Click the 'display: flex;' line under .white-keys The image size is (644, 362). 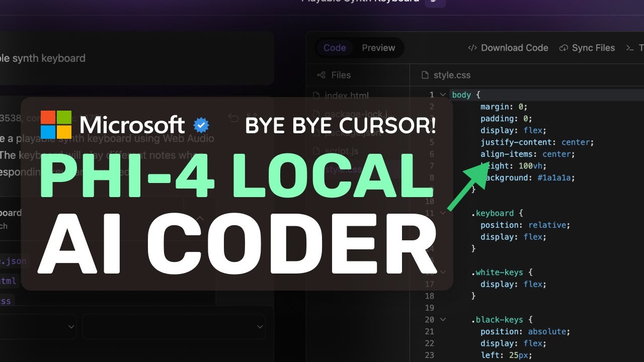coord(513,284)
